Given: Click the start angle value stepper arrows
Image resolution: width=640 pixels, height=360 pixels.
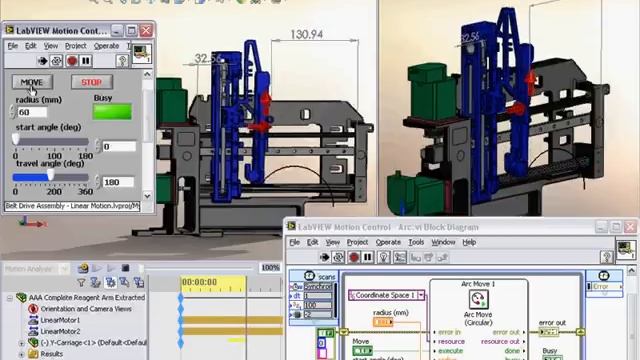Looking at the screenshot, I should coord(98,146).
